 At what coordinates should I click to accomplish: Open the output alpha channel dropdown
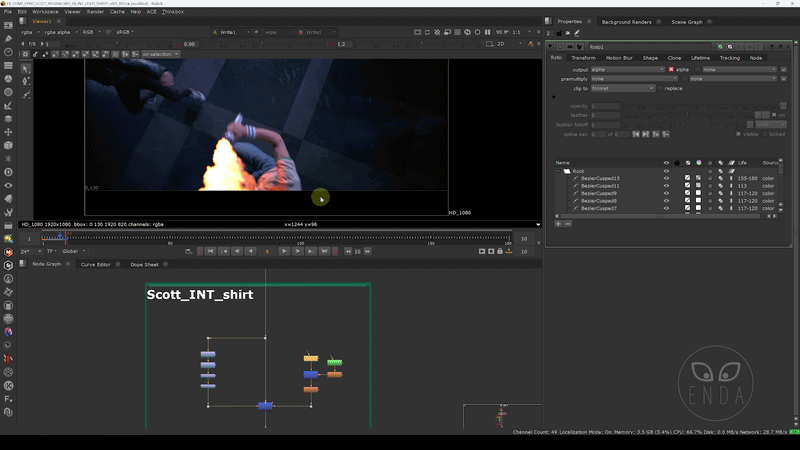click(628, 69)
